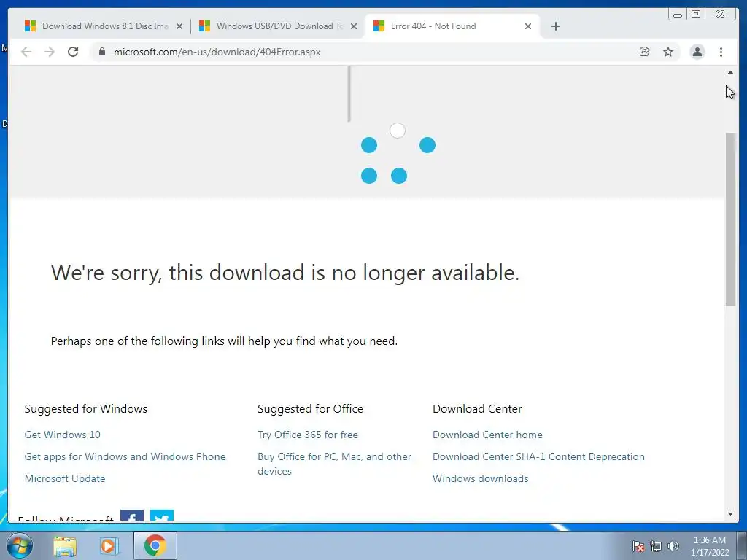Click the browser forward arrow
The width and height of the screenshot is (747, 560).
tap(50, 52)
